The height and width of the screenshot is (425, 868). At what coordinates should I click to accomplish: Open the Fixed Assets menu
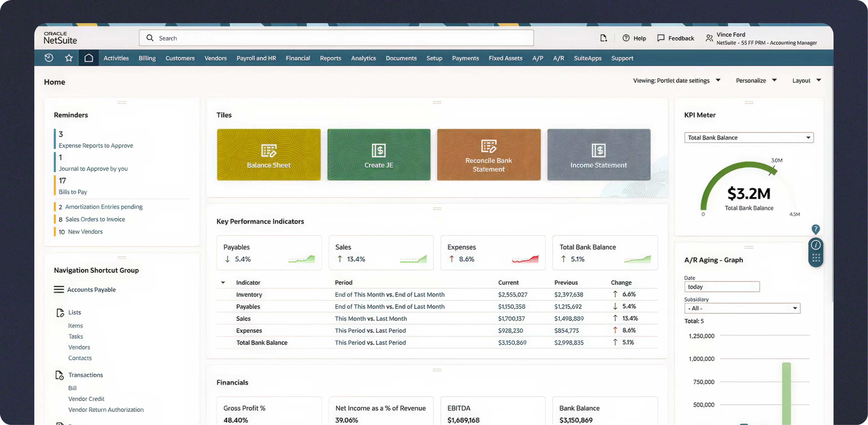pyautogui.click(x=505, y=58)
